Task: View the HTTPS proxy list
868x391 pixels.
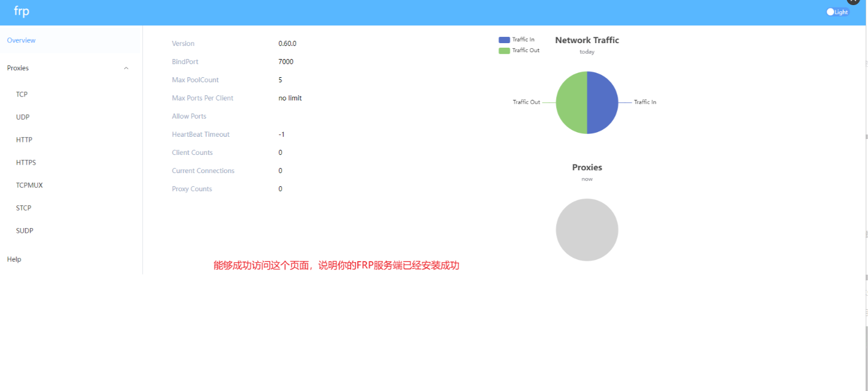Action: (26, 162)
